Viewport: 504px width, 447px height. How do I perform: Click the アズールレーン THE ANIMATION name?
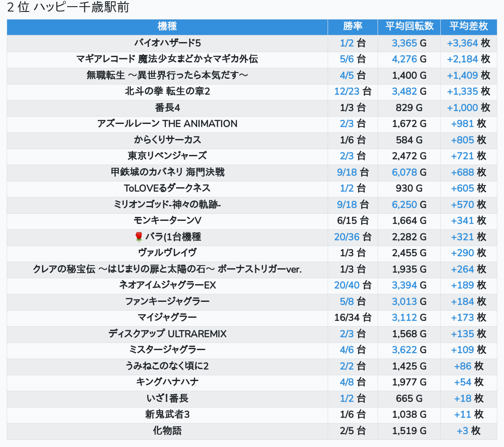coord(167,123)
